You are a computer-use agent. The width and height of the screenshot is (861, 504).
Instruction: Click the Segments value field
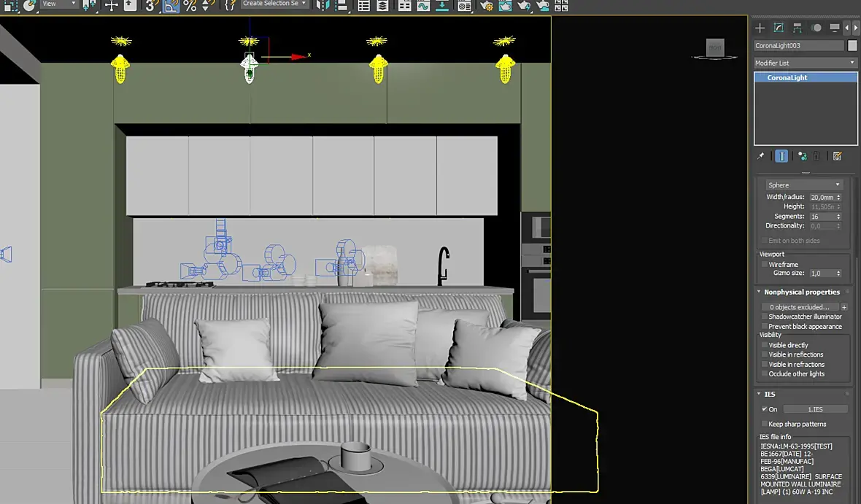pyautogui.click(x=822, y=217)
